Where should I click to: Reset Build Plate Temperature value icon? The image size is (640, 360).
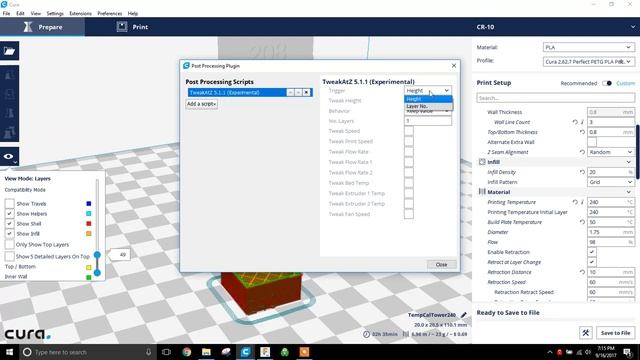point(582,222)
